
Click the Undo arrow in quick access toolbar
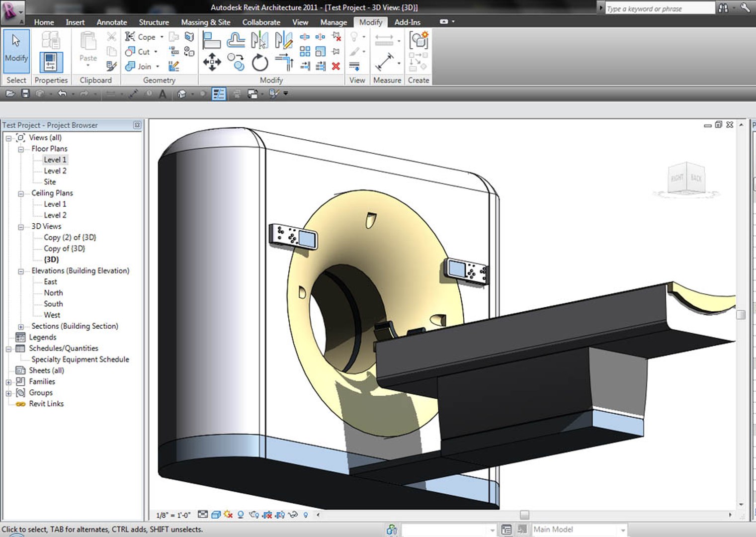tap(62, 93)
